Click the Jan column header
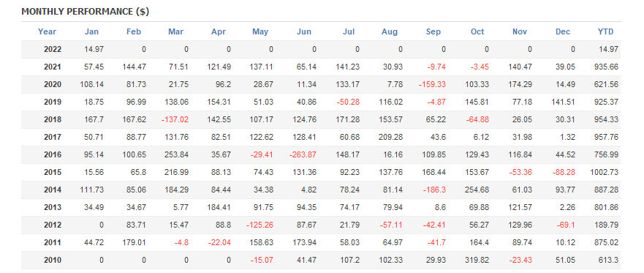The image size is (644, 273). coord(91,31)
